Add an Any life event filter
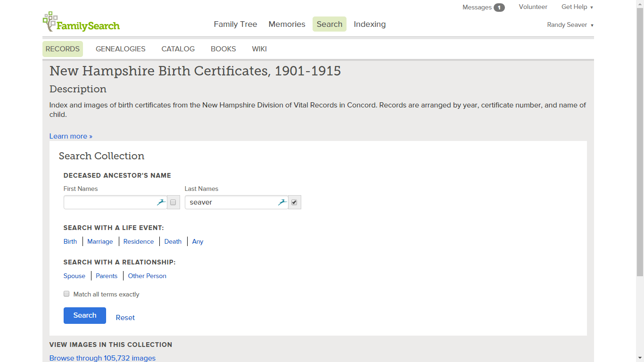The width and height of the screenshot is (644, 362). click(198, 241)
